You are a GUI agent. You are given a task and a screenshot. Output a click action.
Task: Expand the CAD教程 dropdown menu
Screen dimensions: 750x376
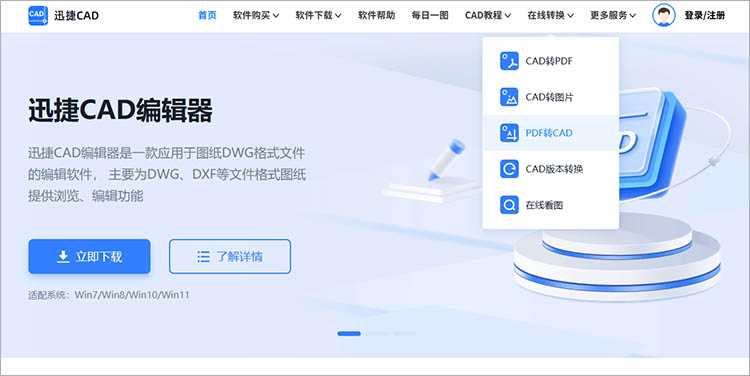(x=488, y=15)
